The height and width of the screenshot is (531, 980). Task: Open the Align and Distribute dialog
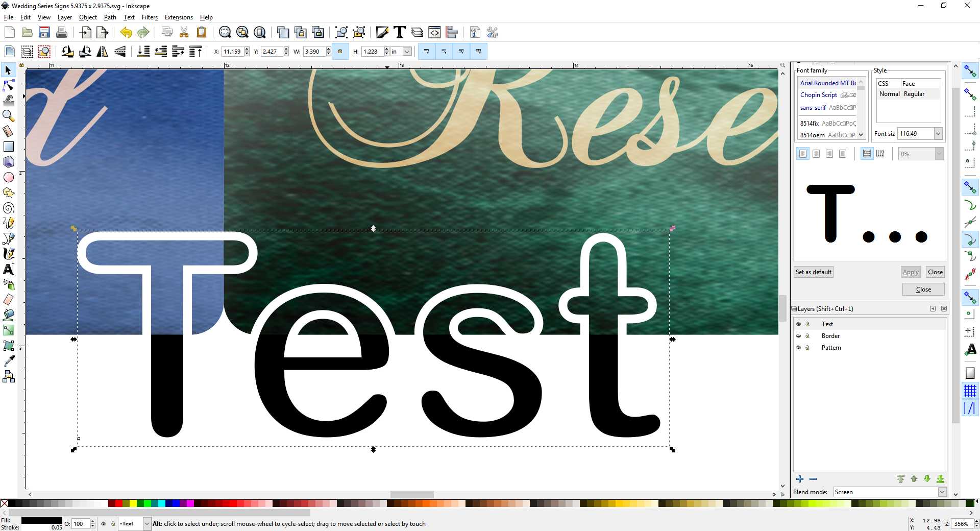pos(452,32)
